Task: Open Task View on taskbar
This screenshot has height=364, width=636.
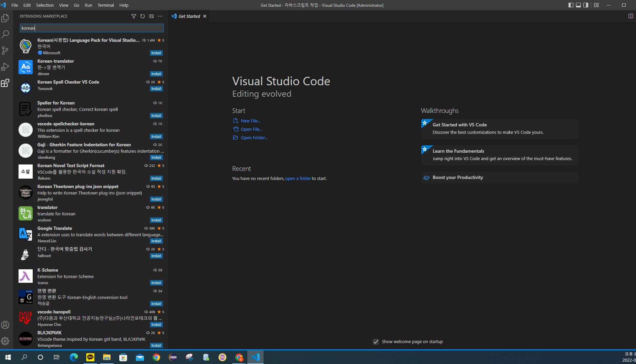Action: [x=57, y=357]
